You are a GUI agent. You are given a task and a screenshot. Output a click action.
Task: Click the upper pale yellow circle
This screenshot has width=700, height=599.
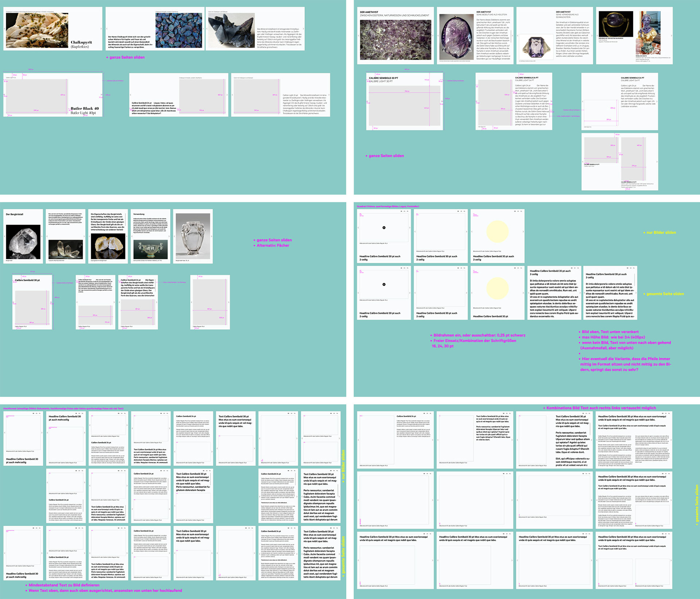coord(497,232)
